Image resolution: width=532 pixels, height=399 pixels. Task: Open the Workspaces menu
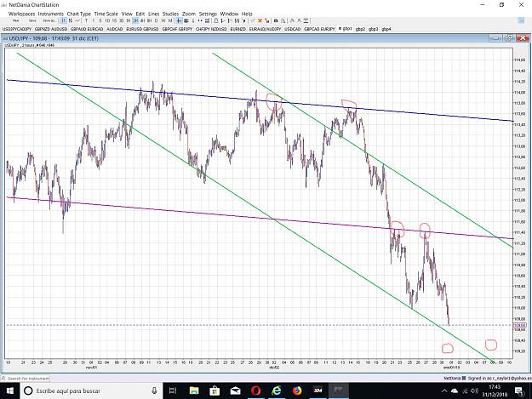pyautogui.click(x=22, y=14)
